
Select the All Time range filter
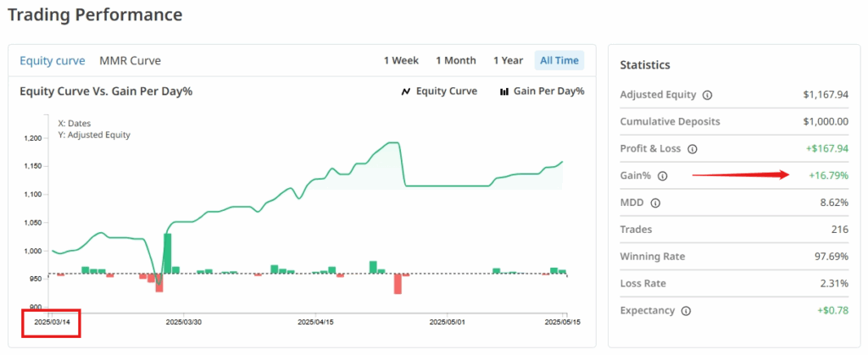(559, 60)
